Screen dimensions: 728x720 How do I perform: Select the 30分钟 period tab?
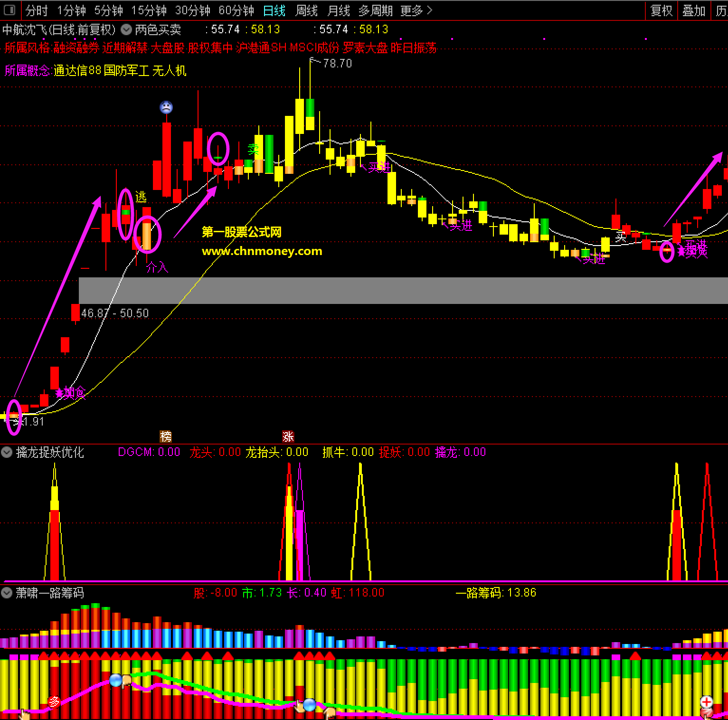point(192,10)
